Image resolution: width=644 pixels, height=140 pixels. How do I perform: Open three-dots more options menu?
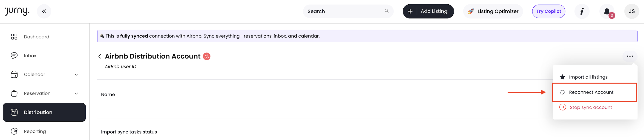[630, 56]
